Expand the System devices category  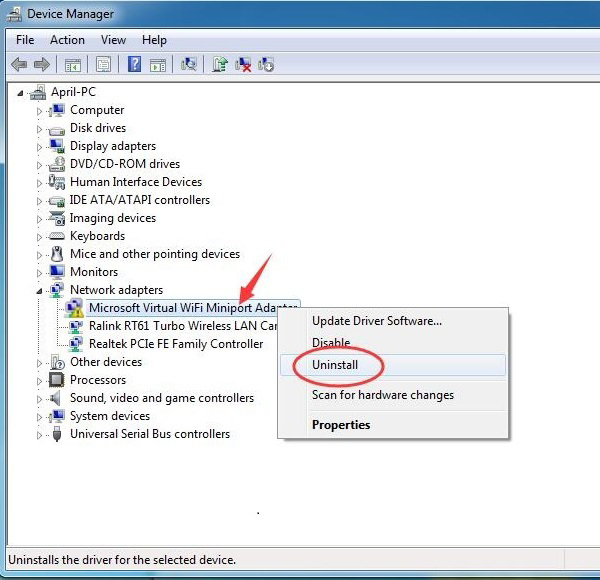click(39, 417)
